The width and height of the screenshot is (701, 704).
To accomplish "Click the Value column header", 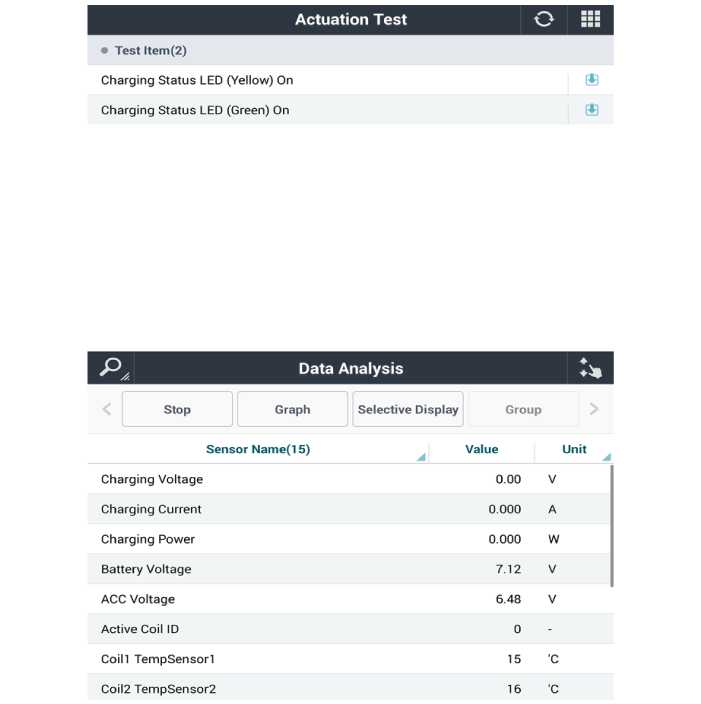I will [482, 449].
